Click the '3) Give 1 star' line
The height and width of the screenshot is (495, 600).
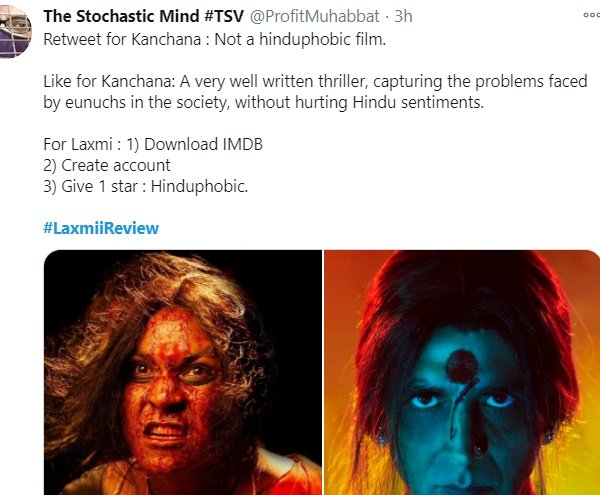click(x=145, y=186)
